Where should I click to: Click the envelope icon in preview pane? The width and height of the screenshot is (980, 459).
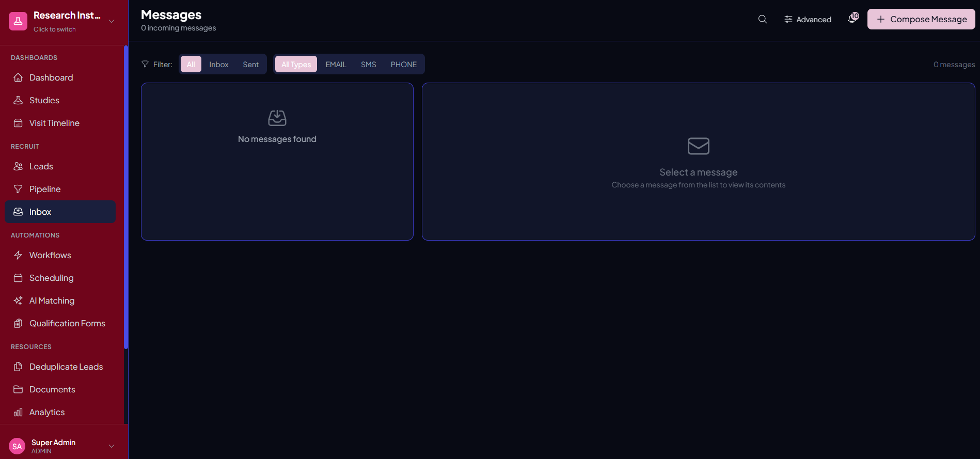point(699,146)
